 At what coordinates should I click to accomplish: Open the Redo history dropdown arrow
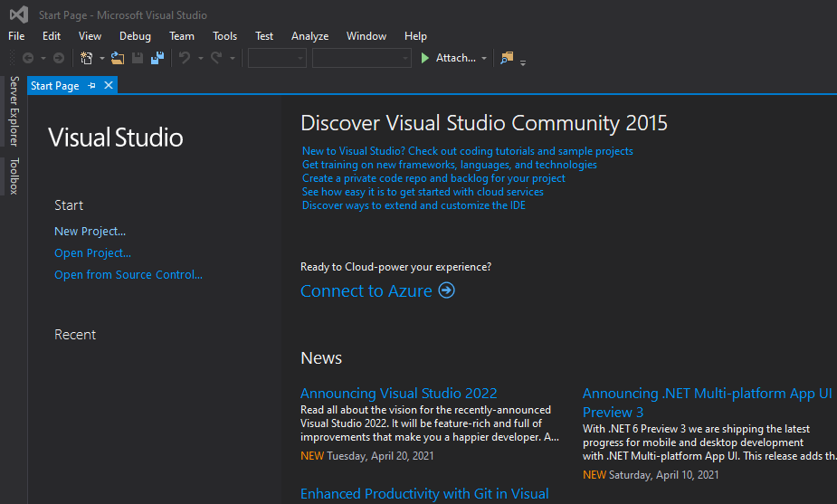233,58
